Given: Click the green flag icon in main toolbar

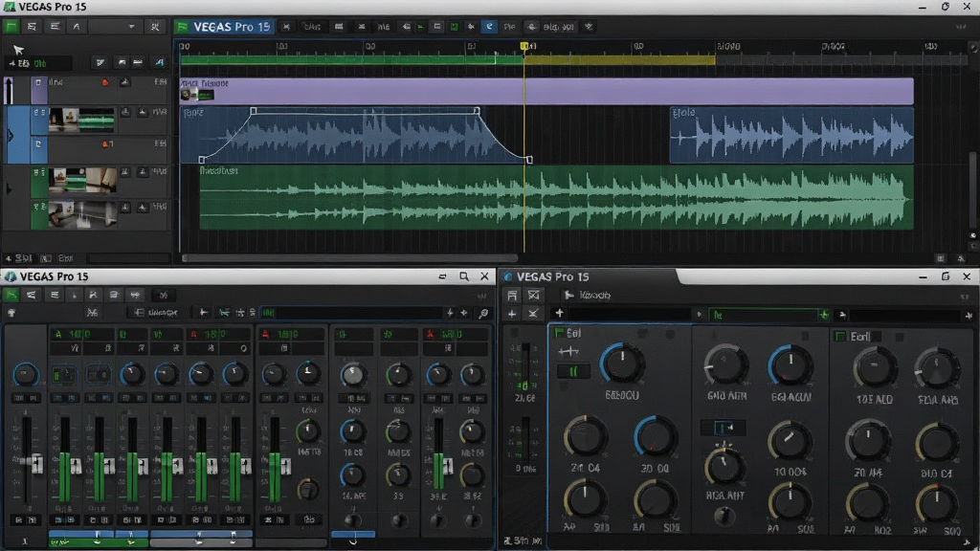Looking at the screenshot, I should click(x=11, y=27).
